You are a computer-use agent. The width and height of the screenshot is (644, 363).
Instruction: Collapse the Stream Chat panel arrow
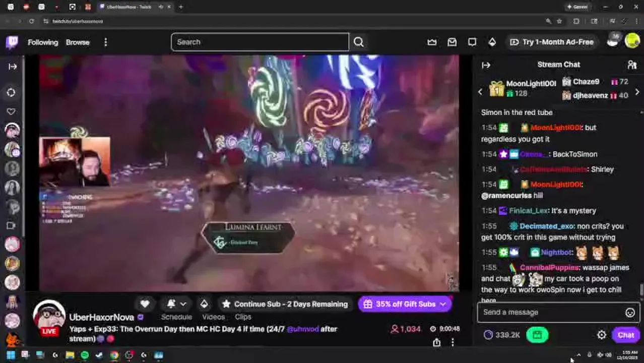[486, 65]
